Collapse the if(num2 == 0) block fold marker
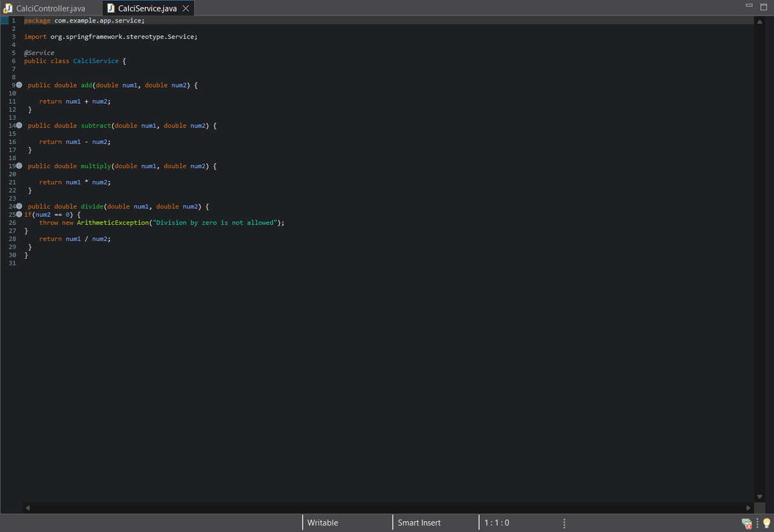This screenshot has width=774, height=532. [x=19, y=214]
